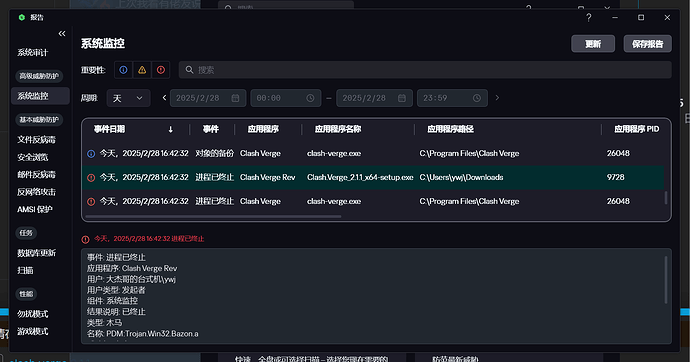The height and width of the screenshot is (362, 690).
Task: Sort by 事件日期 column header
Action: 109,129
